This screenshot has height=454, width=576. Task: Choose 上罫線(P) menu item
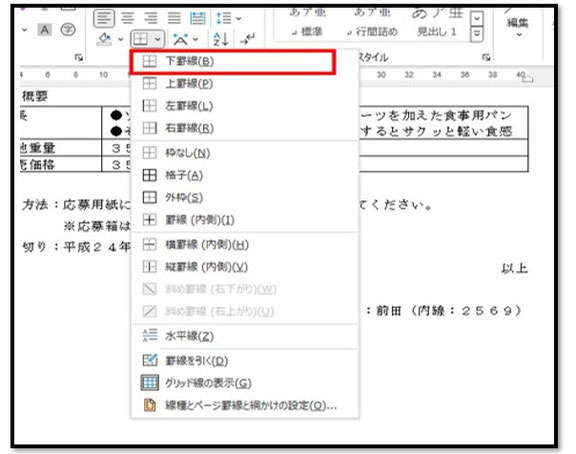245,84
